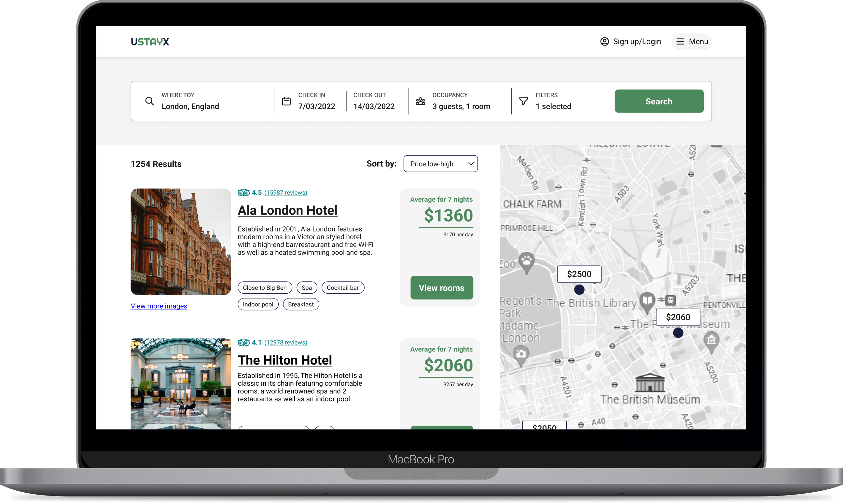The height and width of the screenshot is (504, 843).
Task: Select the Indoor pool tag
Action: point(258,304)
